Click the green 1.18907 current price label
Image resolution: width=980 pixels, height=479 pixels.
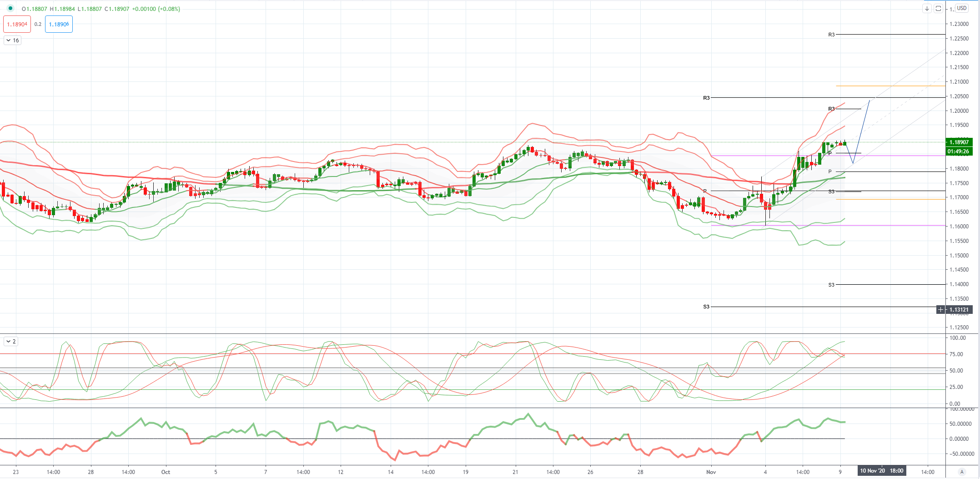click(x=959, y=142)
